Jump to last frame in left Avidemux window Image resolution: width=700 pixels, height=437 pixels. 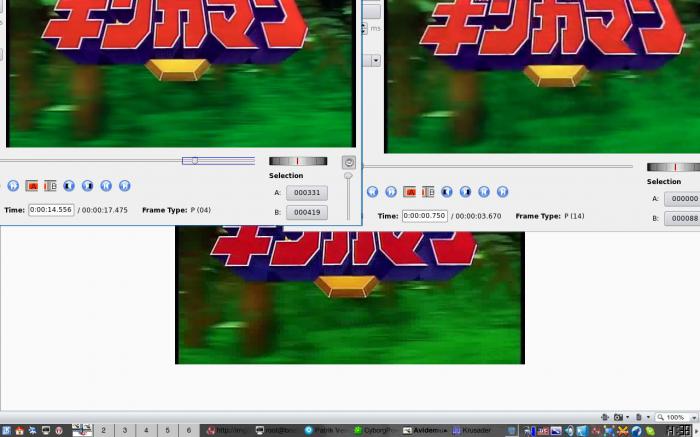click(x=125, y=186)
